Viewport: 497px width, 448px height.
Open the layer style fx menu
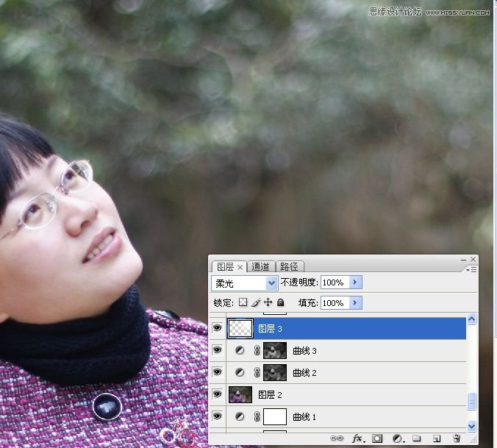point(357,438)
